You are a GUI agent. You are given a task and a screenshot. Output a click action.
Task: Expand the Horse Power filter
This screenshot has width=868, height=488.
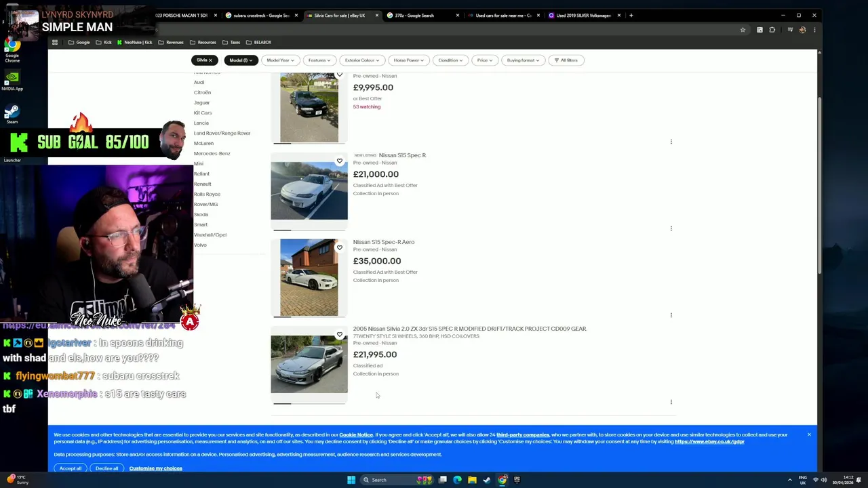[x=409, y=60]
